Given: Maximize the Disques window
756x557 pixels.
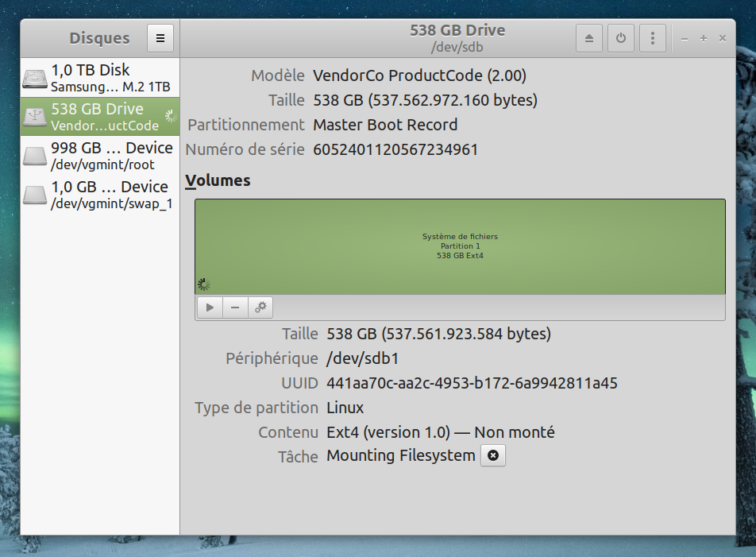Looking at the screenshot, I should pyautogui.click(x=704, y=38).
